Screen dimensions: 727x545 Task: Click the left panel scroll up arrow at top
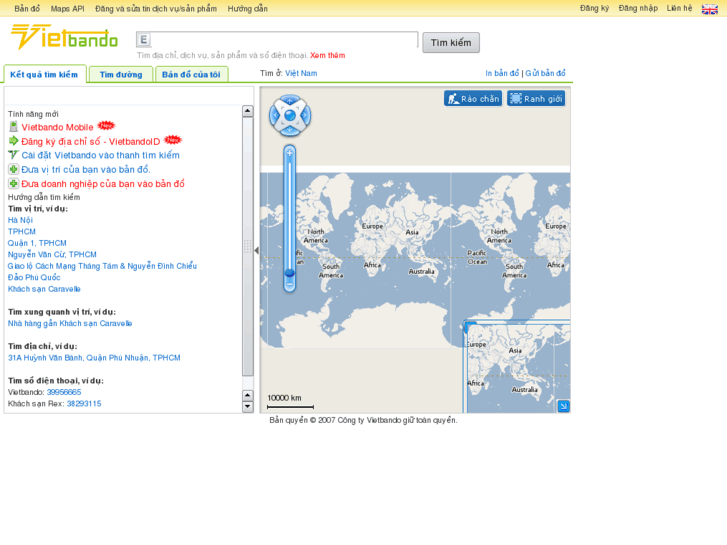pos(248,111)
